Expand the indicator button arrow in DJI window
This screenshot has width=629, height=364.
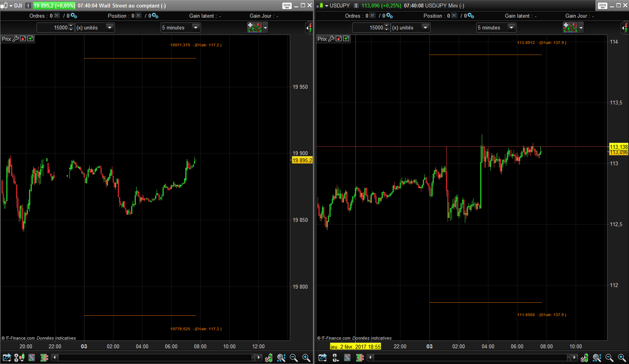click(x=265, y=27)
